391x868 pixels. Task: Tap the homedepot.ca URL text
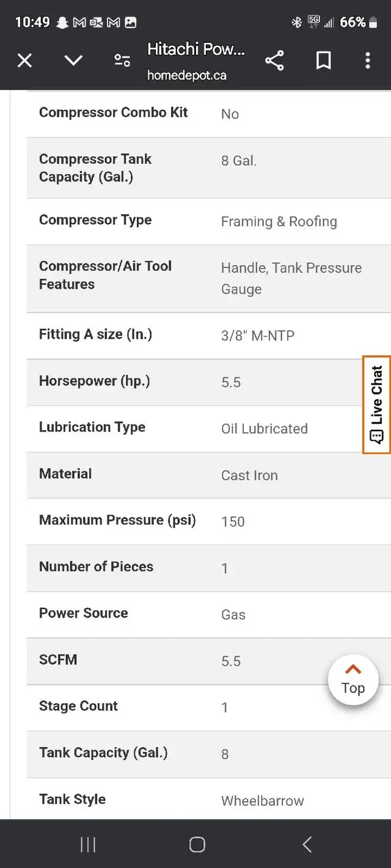tap(187, 76)
